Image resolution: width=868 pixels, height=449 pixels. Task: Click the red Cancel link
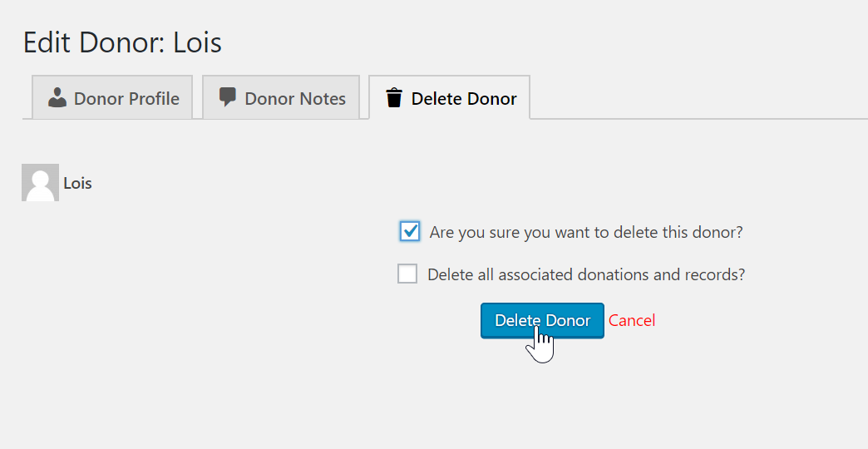pos(632,320)
